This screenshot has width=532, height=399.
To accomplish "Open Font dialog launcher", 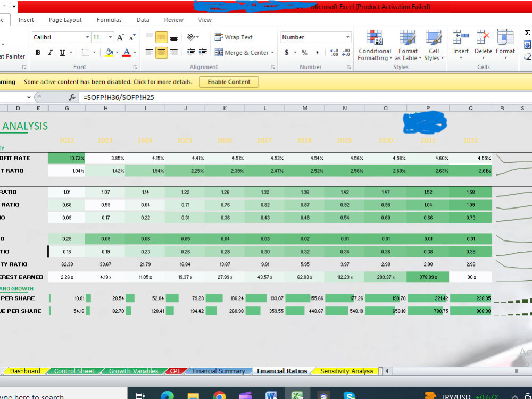I will (x=135, y=67).
